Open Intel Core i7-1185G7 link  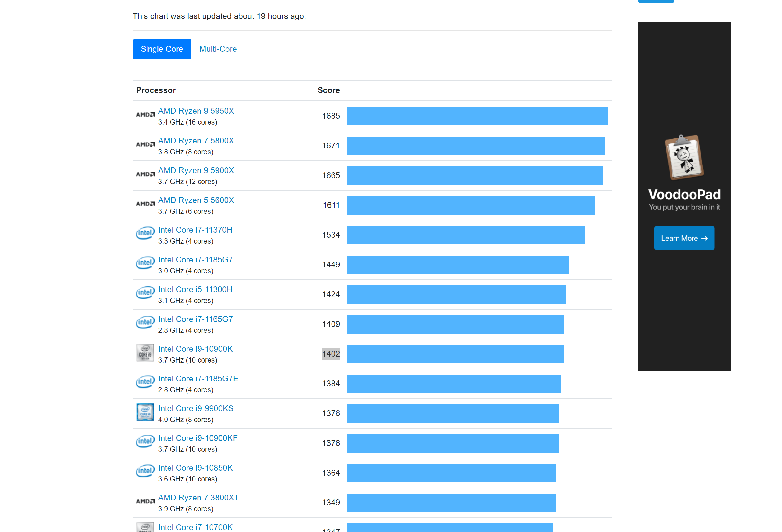(195, 260)
